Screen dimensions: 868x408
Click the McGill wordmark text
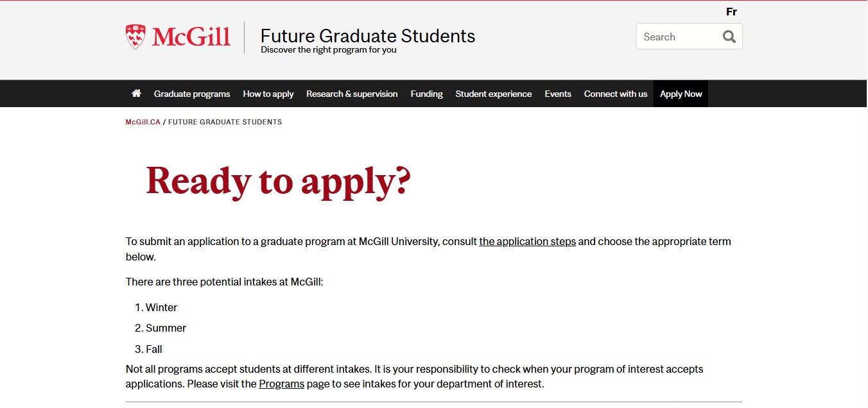point(191,37)
